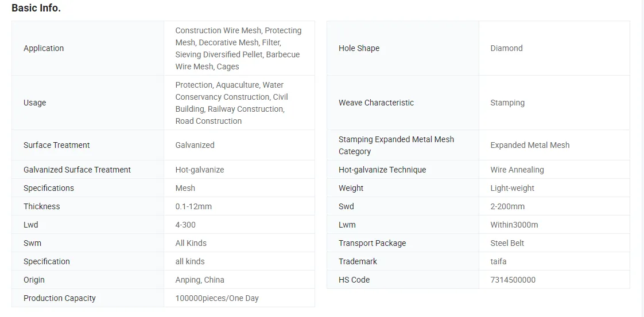Click the Usage row label
The width and height of the screenshot is (644, 317).
click(34, 103)
